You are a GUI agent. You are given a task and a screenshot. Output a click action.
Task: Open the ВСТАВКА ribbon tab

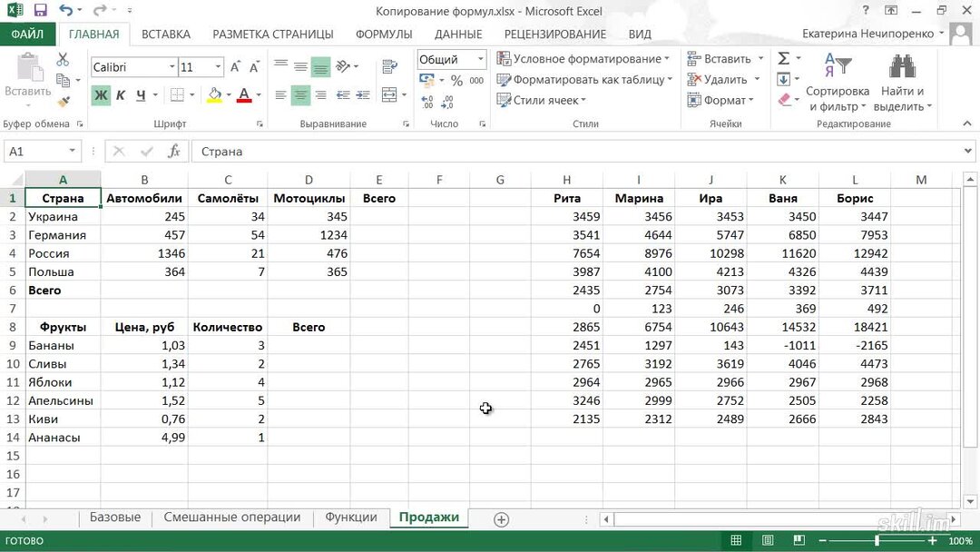[166, 34]
